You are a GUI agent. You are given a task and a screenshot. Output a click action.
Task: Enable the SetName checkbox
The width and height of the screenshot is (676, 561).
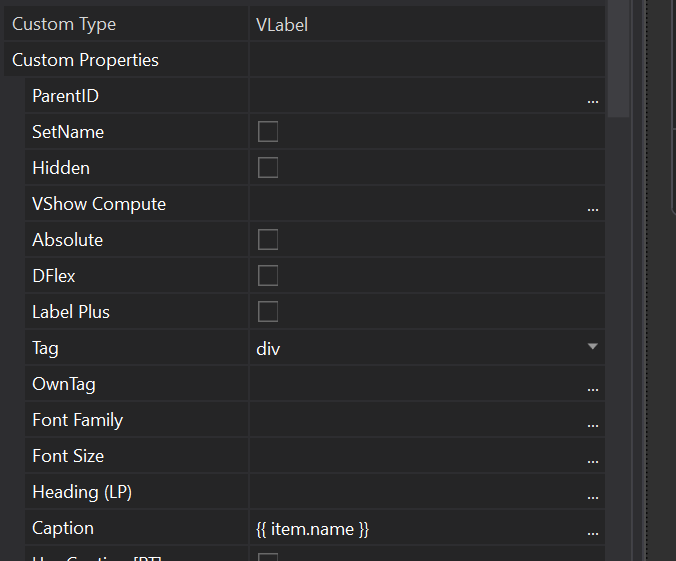click(x=268, y=132)
